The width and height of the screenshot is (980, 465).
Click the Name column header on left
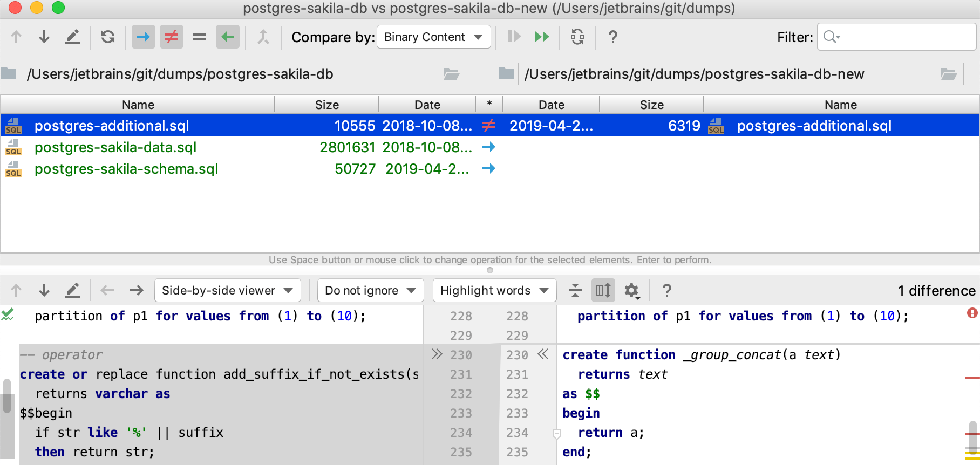coord(138,105)
